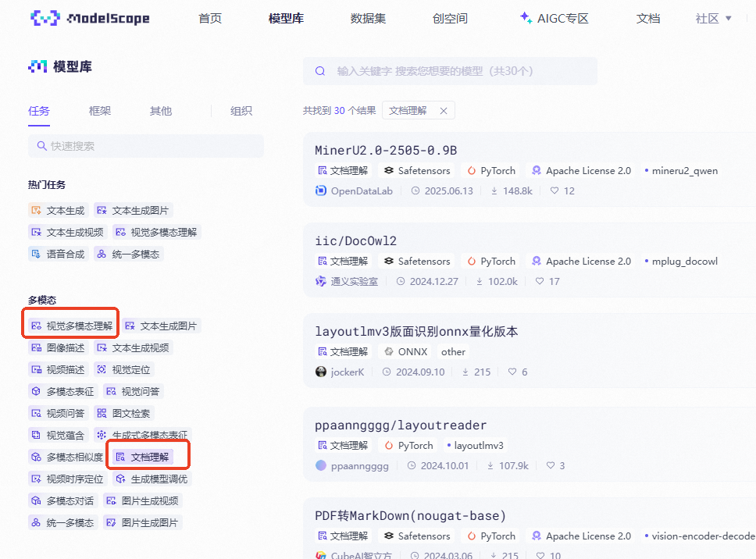This screenshot has height=559, width=756.
Task: Click the ONNX icon on the layoutlmv3 card
Action: tap(389, 352)
